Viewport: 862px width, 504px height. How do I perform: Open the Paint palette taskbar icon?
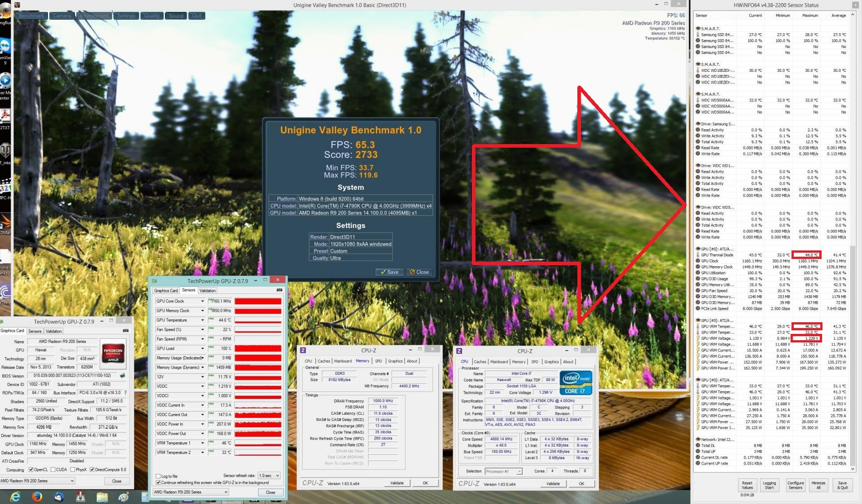pyautogui.click(x=123, y=496)
